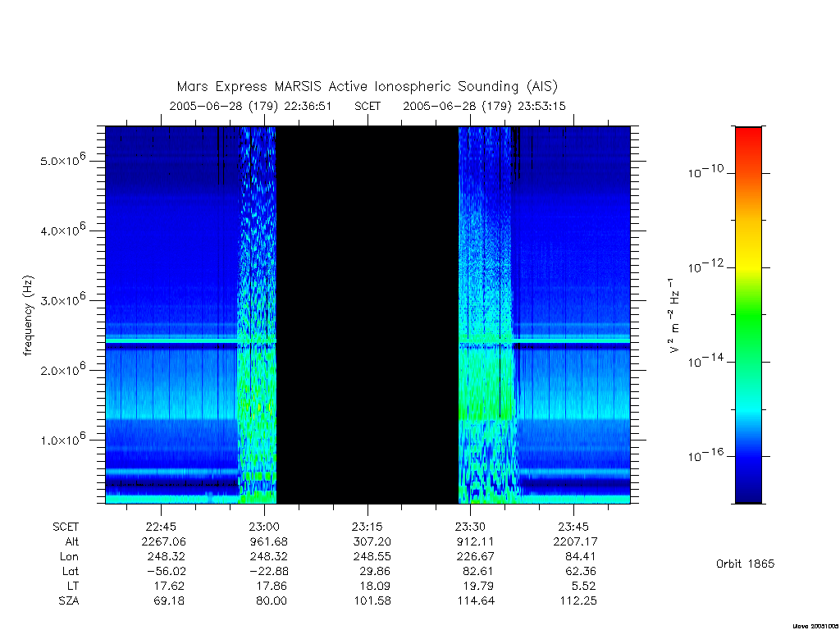Click the altitude value 307.20
840x630 pixels.
372,541
